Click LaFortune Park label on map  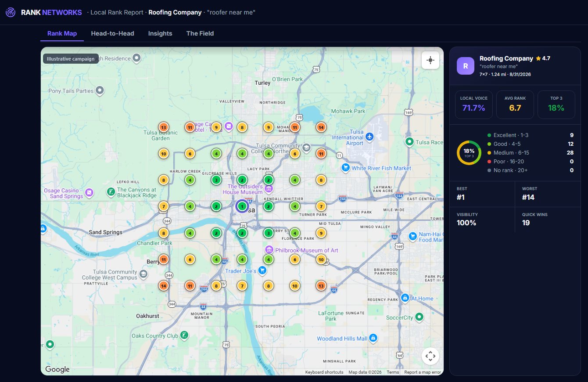(x=330, y=316)
